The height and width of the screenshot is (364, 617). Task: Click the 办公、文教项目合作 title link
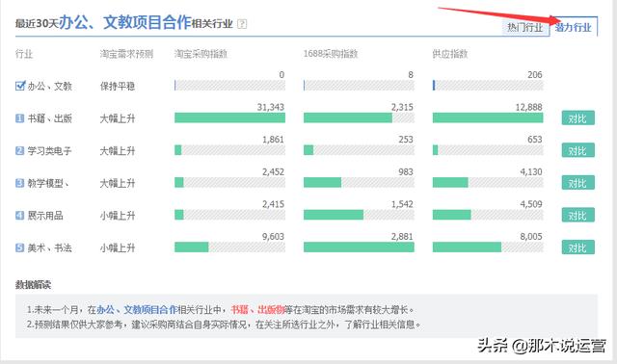[x=125, y=22]
